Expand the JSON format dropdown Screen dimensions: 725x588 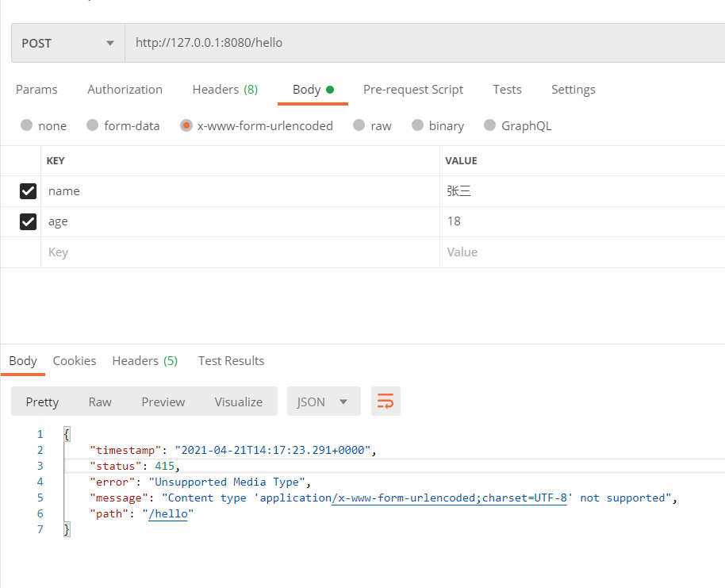click(323, 402)
